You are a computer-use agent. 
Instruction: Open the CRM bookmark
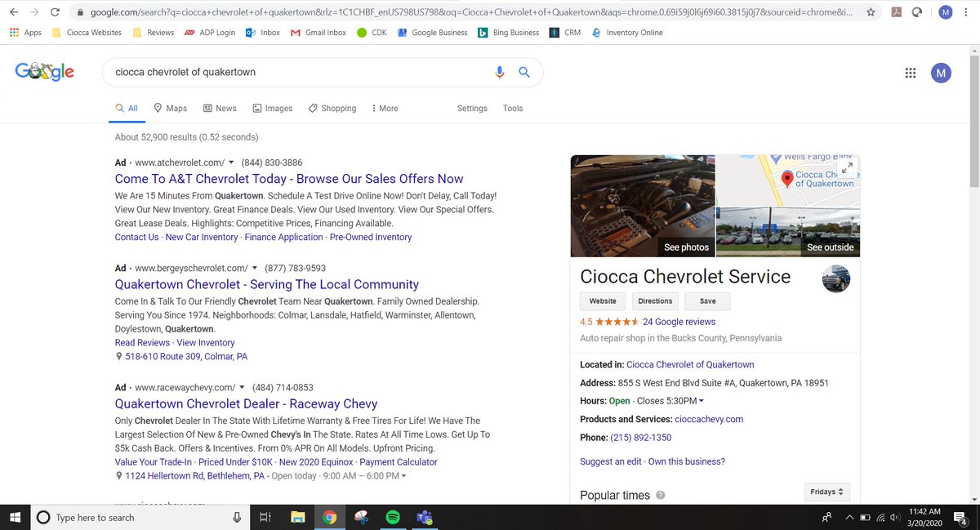[565, 33]
